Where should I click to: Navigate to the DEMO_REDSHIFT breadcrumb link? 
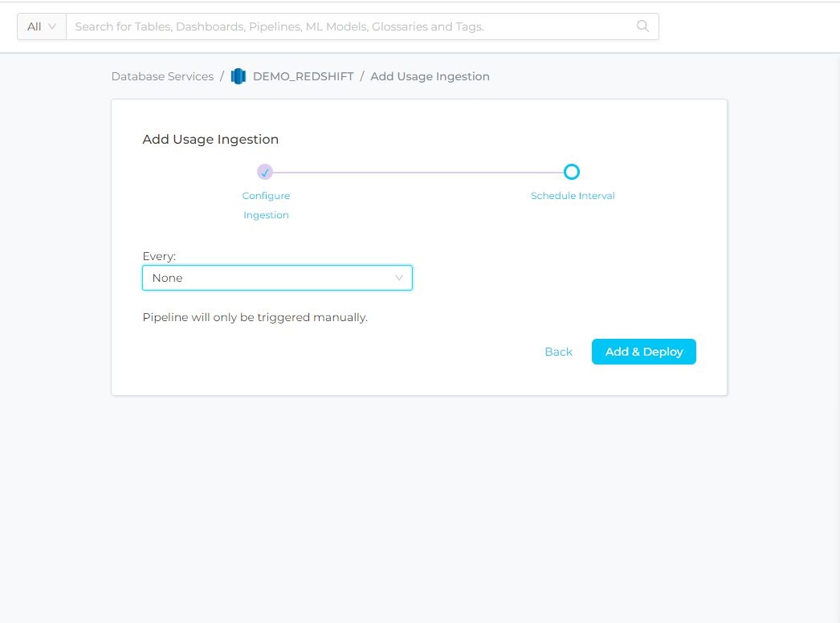(303, 76)
